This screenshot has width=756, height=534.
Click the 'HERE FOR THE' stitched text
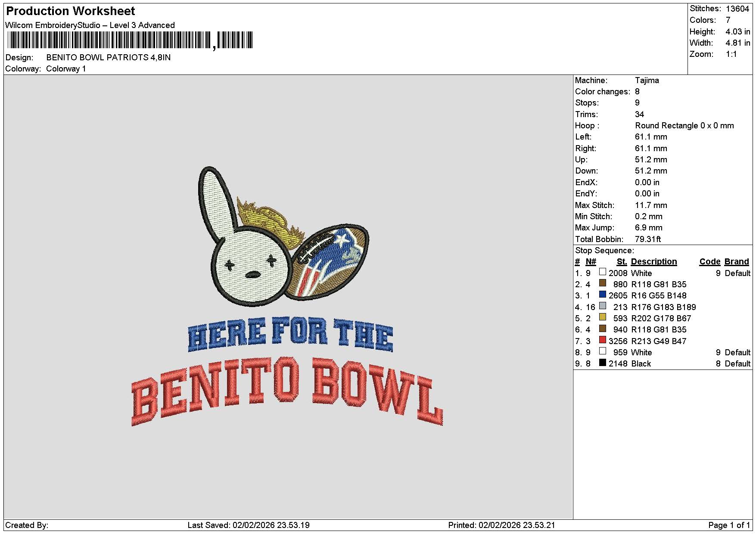[x=290, y=334]
